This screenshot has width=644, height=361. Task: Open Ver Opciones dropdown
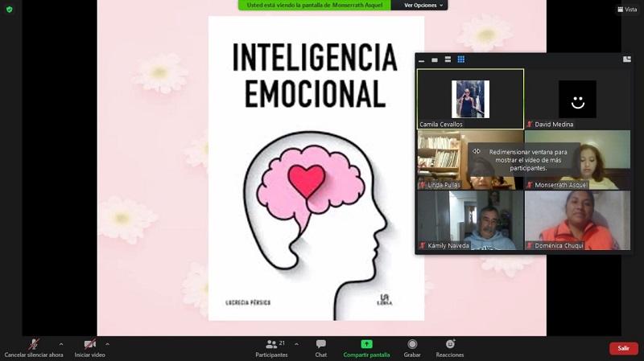pyautogui.click(x=423, y=6)
